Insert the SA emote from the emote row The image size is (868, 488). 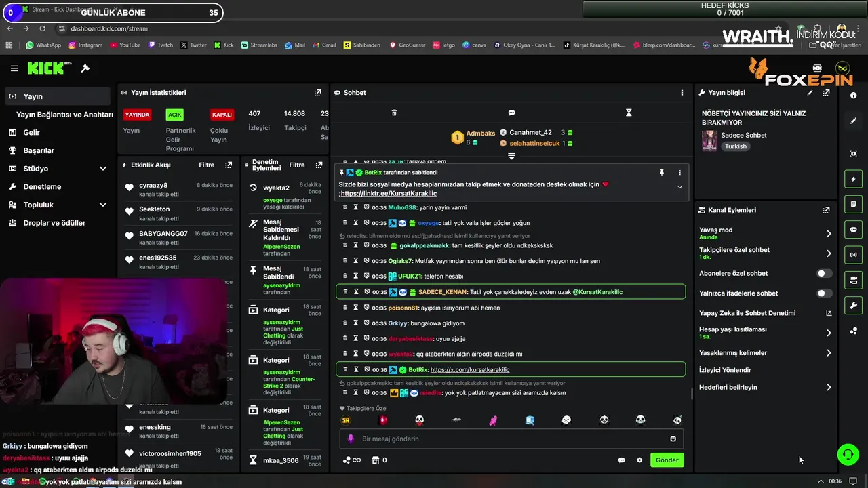(346, 420)
